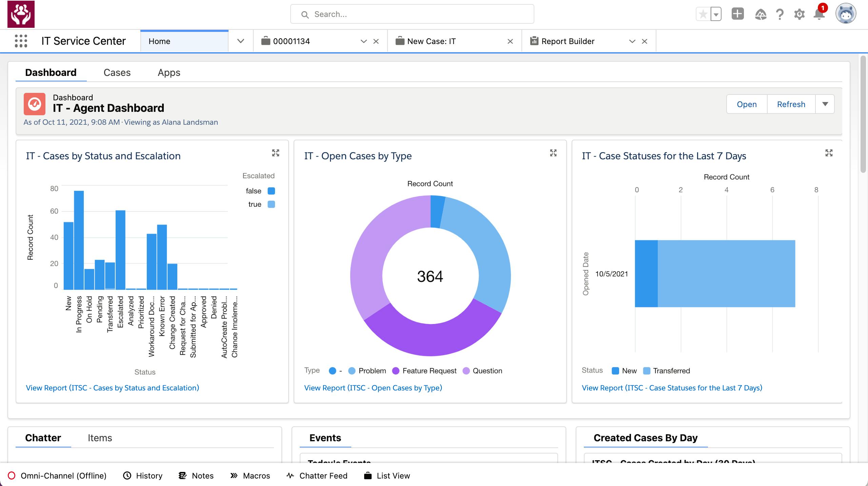Screen dimensions: 868x486
Task: Click the Feature Request legend color dot
Action: (x=395, y=371)
